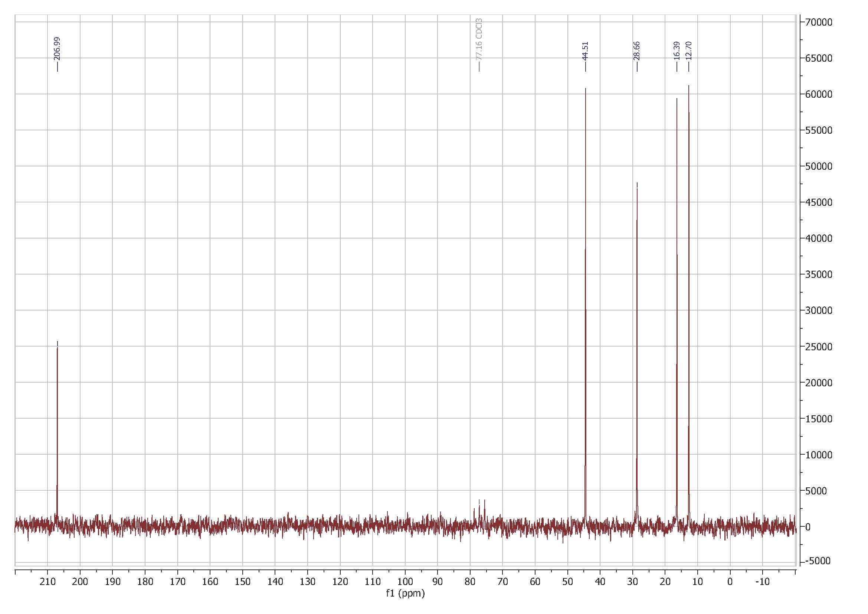Select the 16.39 ppm peak label
This screenshot has height=614, width=868.
pyautogui.click(x=677, y=51)
